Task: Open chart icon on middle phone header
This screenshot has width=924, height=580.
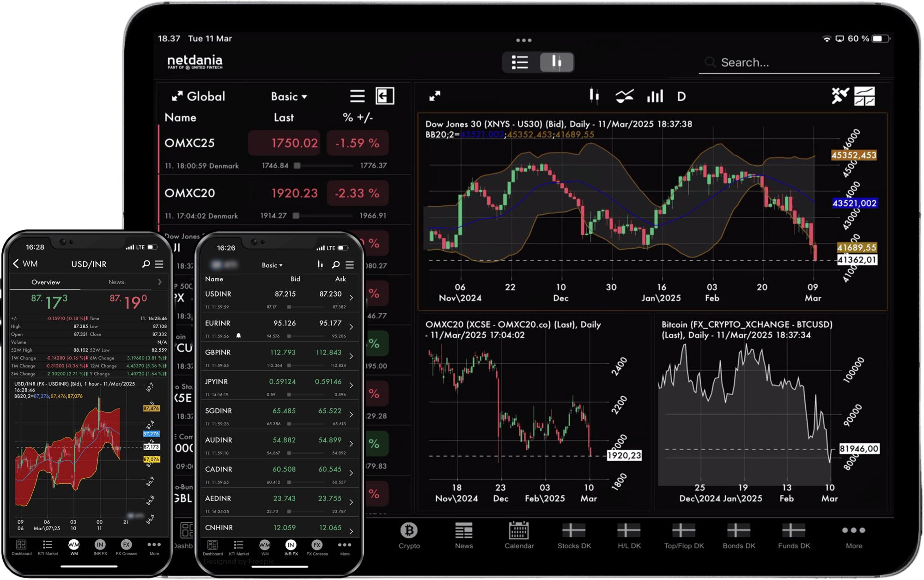Action: point(320,264)
